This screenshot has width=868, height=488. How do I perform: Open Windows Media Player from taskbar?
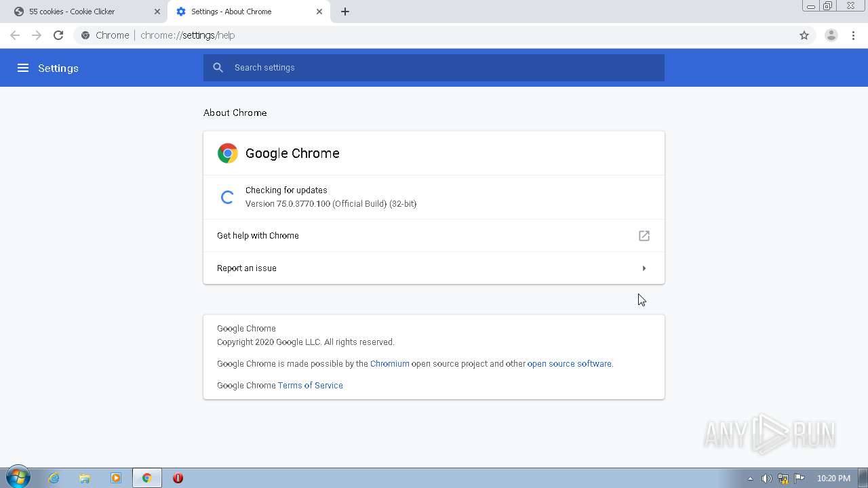pos(116,478)
